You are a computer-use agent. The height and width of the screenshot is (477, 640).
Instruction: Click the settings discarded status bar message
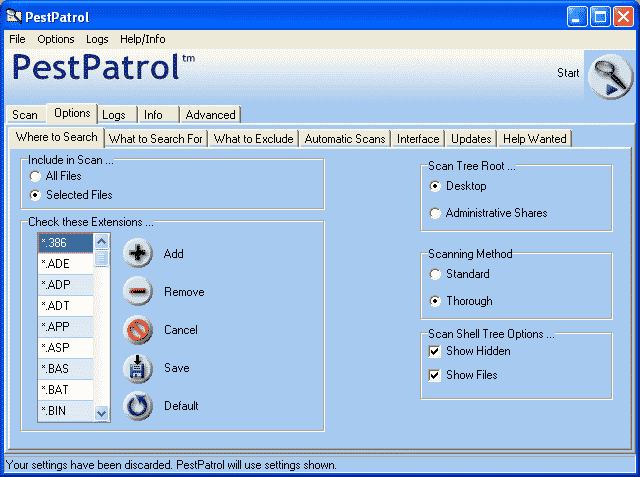(x=171, y=465)
